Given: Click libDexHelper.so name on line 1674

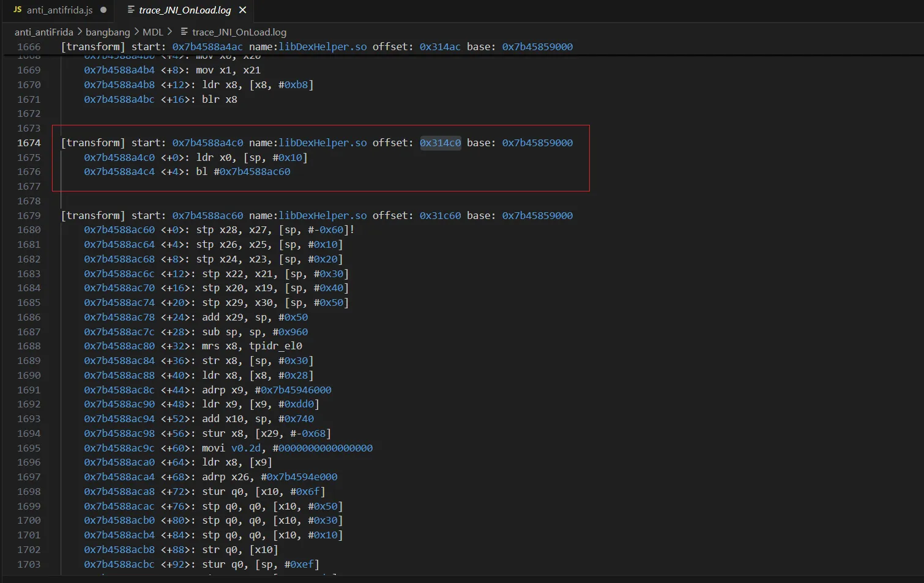Looking at the screenshot, I should tap(323, 143).
